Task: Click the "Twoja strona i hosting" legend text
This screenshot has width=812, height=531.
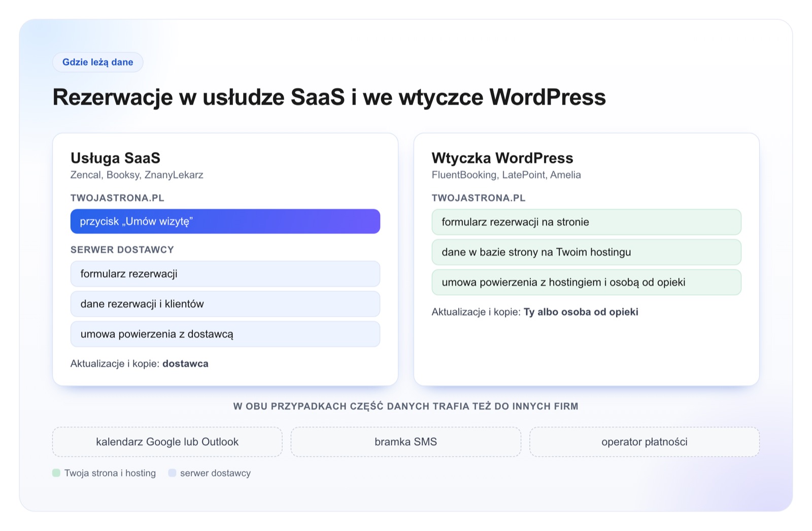Action: point(110,473)
